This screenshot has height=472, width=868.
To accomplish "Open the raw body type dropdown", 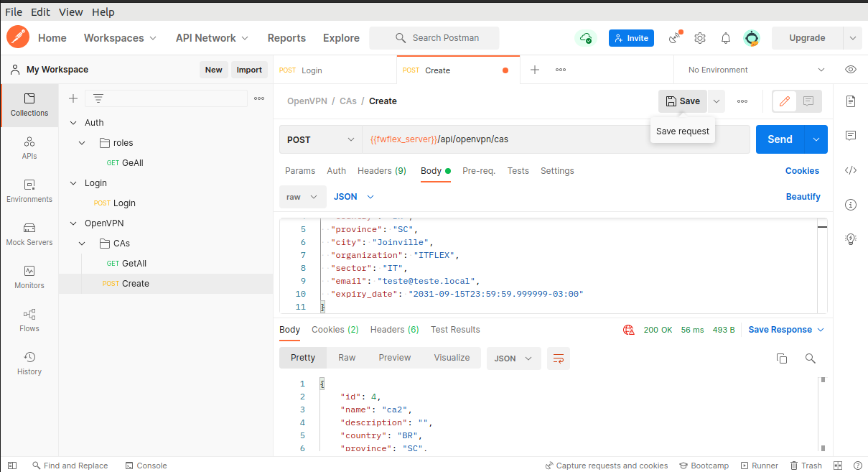I will pyautogui.click(x=302, y=197).
